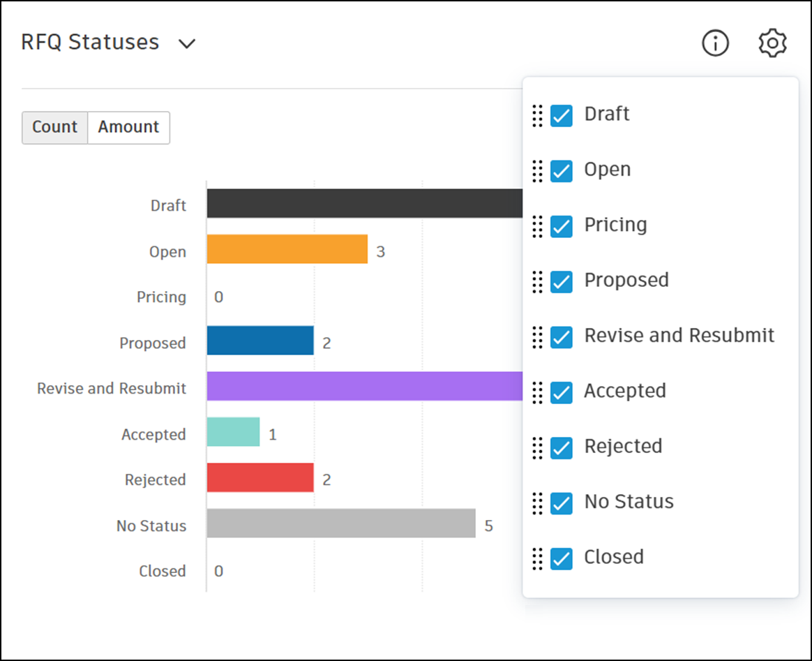The image size is (812, 661).
Task: Click drag handle next to Closed
Action: pos(537,558)
